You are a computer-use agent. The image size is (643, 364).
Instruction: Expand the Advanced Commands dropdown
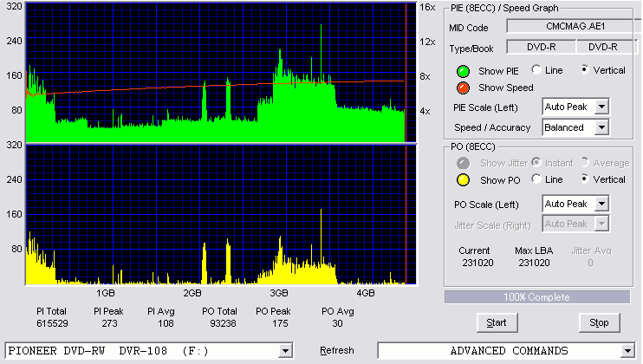[x=627, y=351]
